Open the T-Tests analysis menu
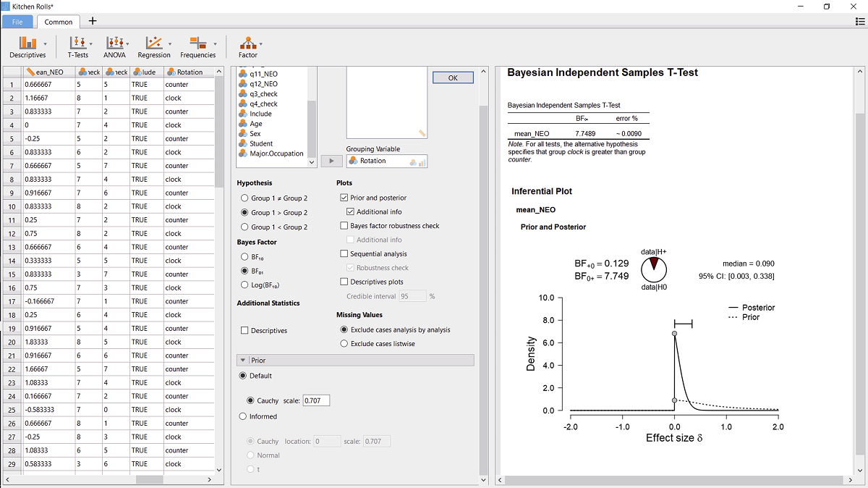 77,47
